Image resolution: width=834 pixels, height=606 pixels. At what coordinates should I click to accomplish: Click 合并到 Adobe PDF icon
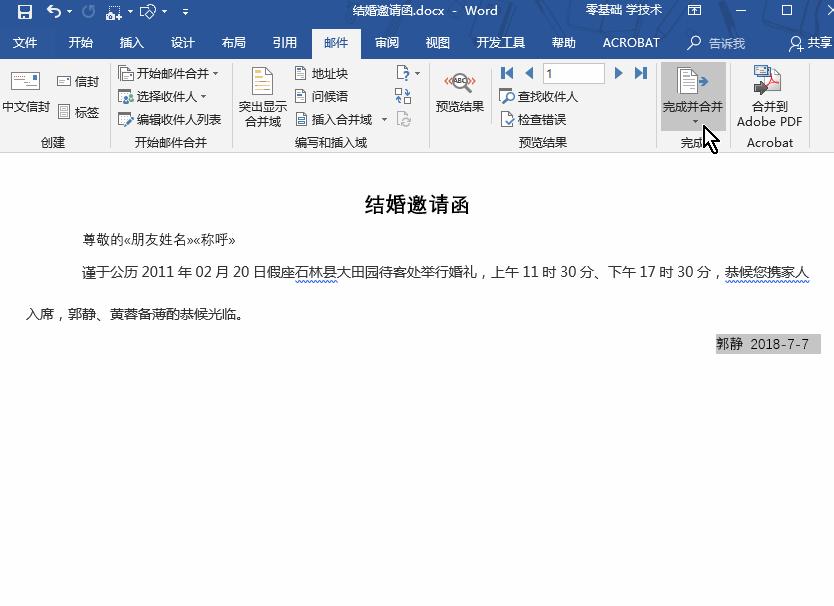(x=768, y=95)
